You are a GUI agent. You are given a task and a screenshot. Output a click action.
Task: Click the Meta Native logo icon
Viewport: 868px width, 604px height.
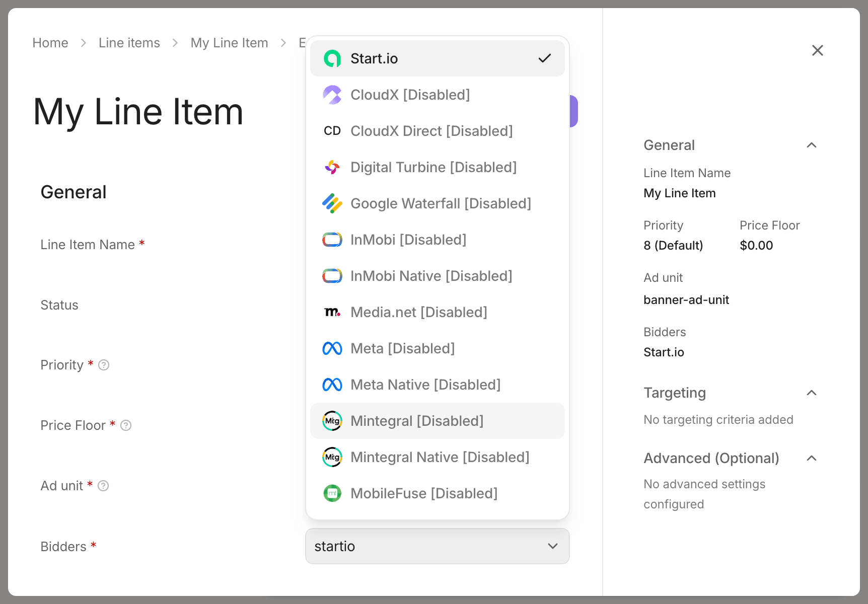[332, 385]
